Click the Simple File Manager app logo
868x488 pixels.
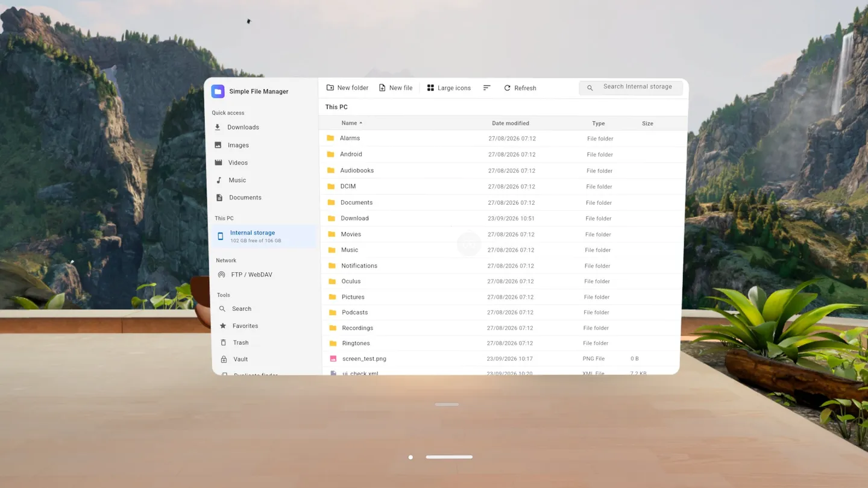click(x=218, y=91)
